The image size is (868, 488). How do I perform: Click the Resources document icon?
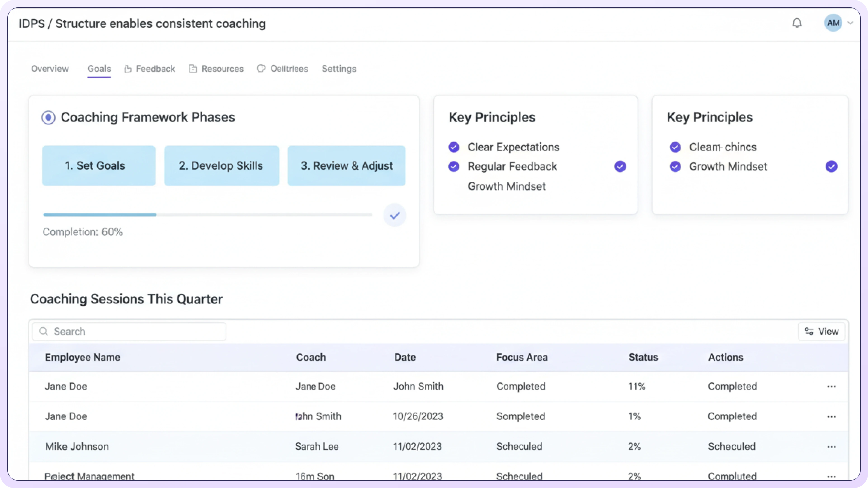193,69
